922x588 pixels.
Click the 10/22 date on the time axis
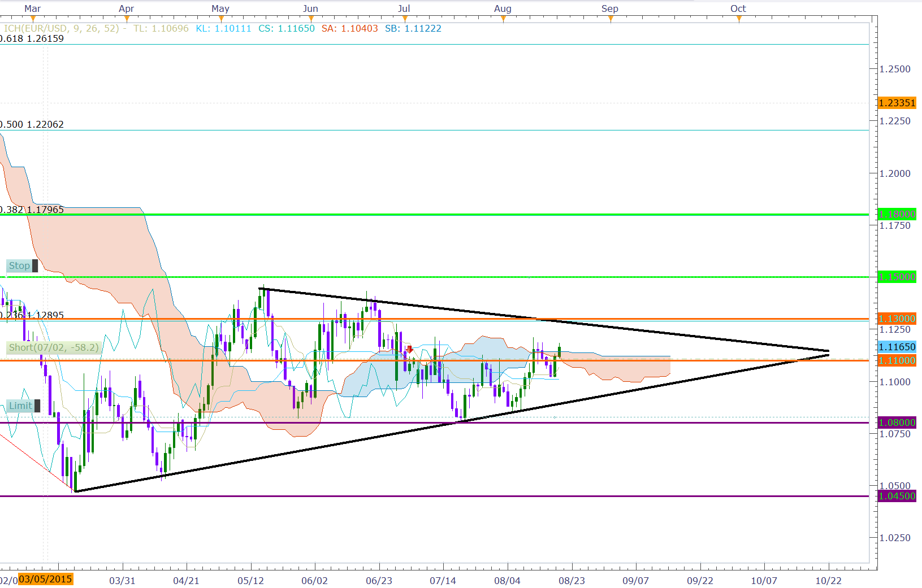click(x=828, y=581)
